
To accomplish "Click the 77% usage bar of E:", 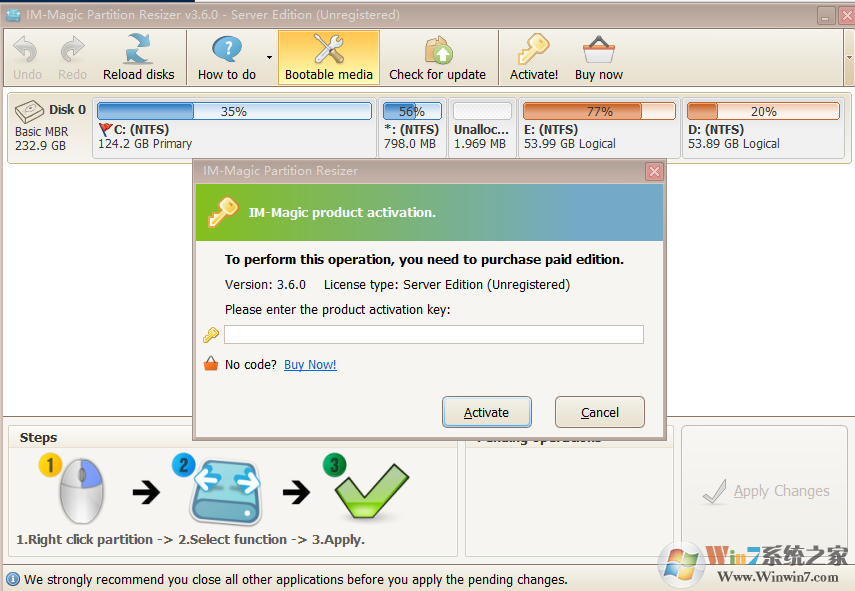I will [599, 111].
